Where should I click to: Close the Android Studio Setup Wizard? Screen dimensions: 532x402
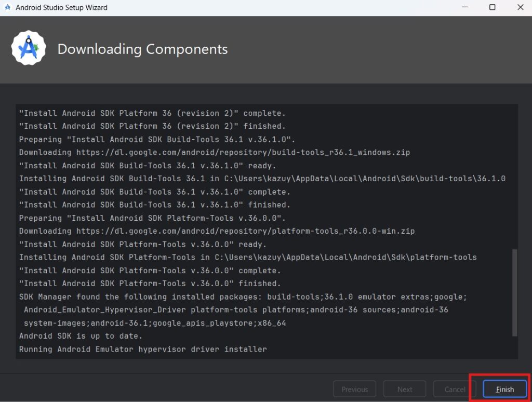520,8
